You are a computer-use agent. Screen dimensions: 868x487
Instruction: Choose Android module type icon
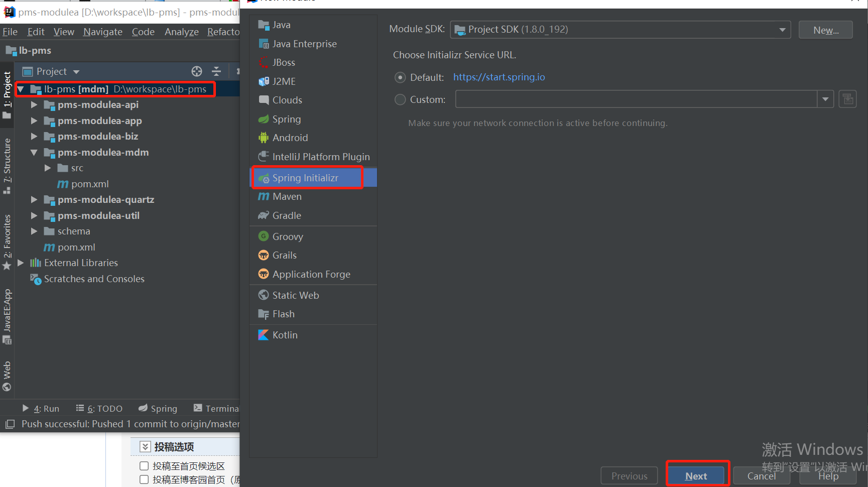pyautogui.click(x=264, y=138)
